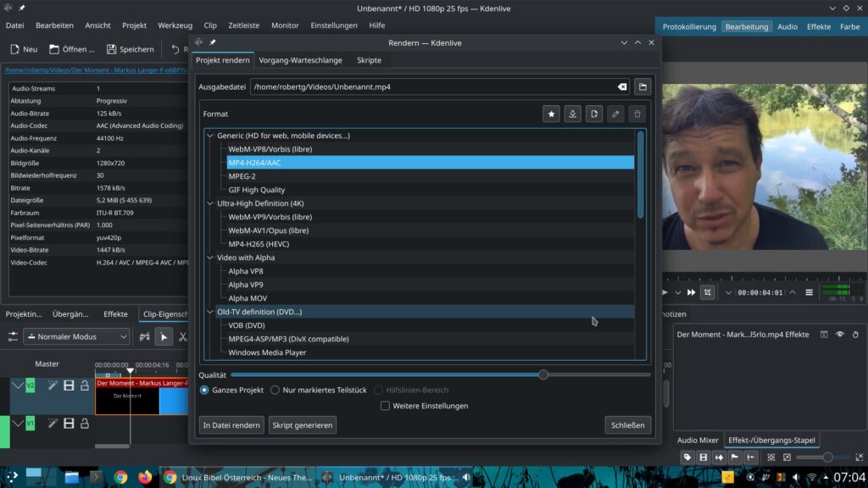Switch to the Skripte tab
Screen dimensions: 868x488
coord(370,60)
